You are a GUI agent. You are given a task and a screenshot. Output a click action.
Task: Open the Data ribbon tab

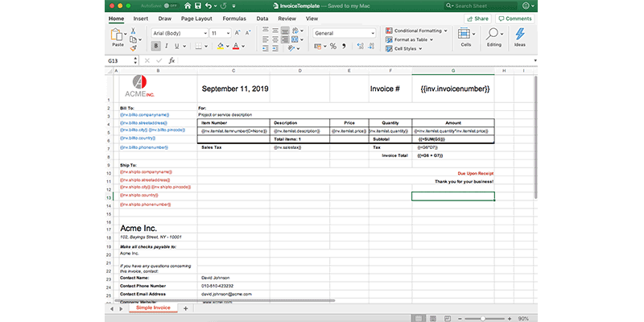262,19
